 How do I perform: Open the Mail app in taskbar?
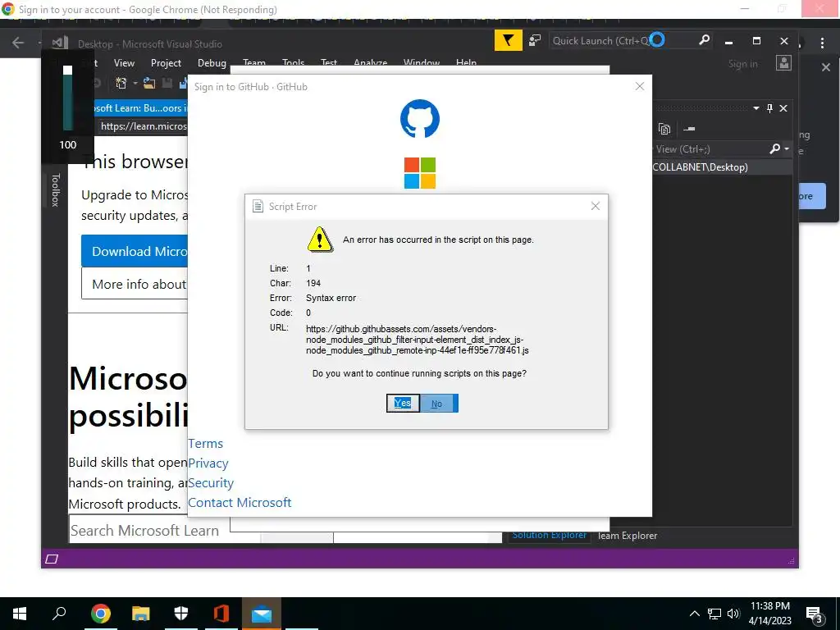[x=262, y=614]
